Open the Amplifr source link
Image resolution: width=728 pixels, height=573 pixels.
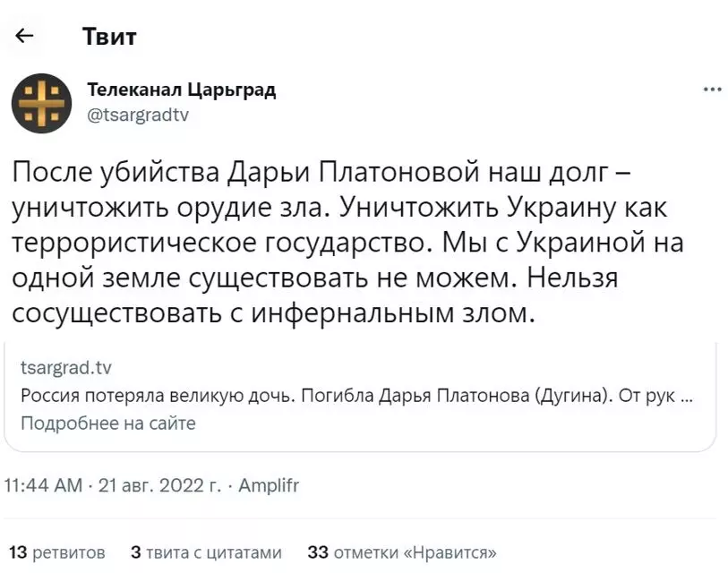pyautogui.click(x=269, y=485)
